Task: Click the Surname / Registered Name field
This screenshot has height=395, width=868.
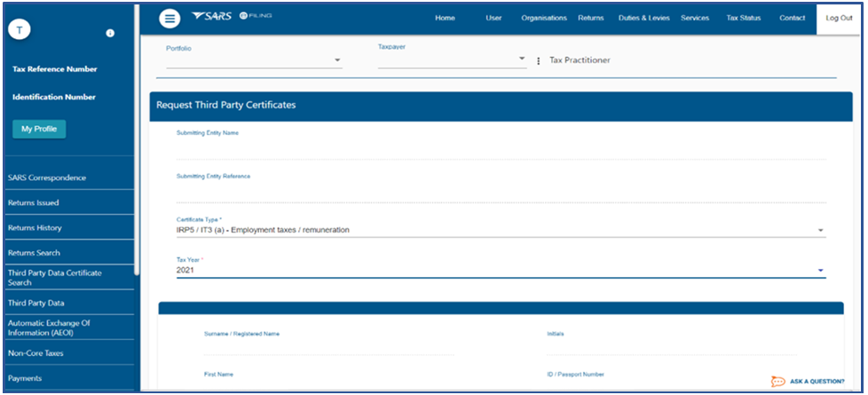Action: click(x=328, y=347)
